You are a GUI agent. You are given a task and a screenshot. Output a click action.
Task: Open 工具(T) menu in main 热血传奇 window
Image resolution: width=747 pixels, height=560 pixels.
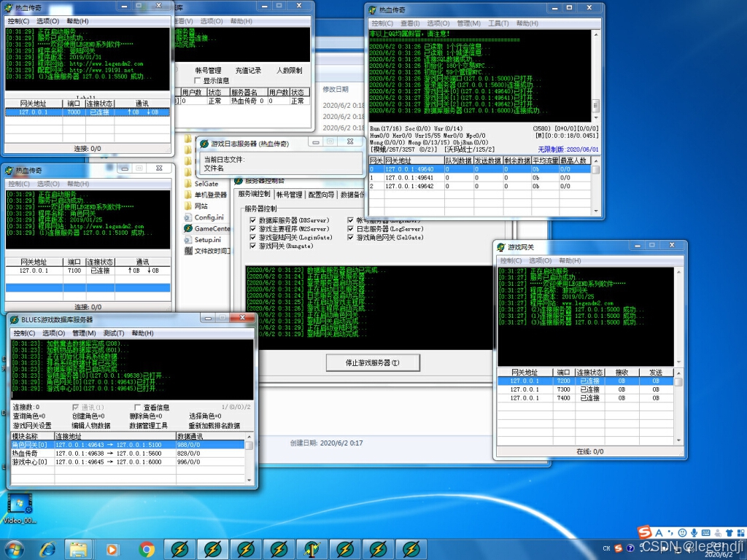pyautogui.click(x=498, y=23)
